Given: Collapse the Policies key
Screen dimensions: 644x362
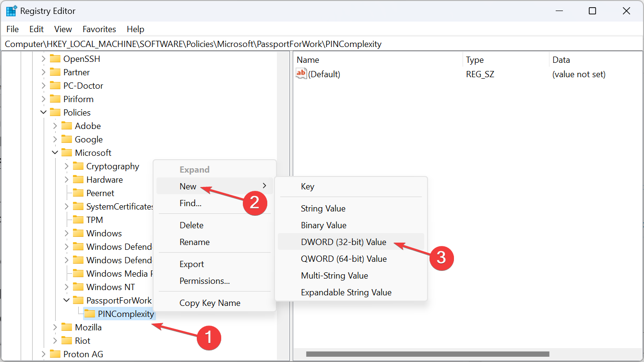Looking at the screenshot, I should [44, 113].
